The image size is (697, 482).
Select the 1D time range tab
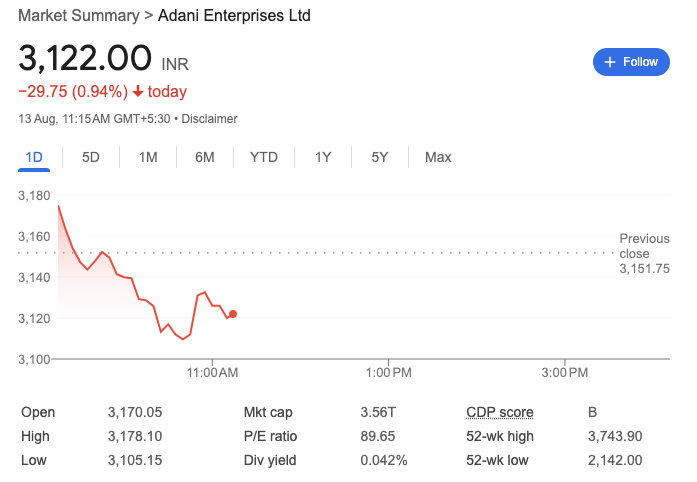click(33, 157)
